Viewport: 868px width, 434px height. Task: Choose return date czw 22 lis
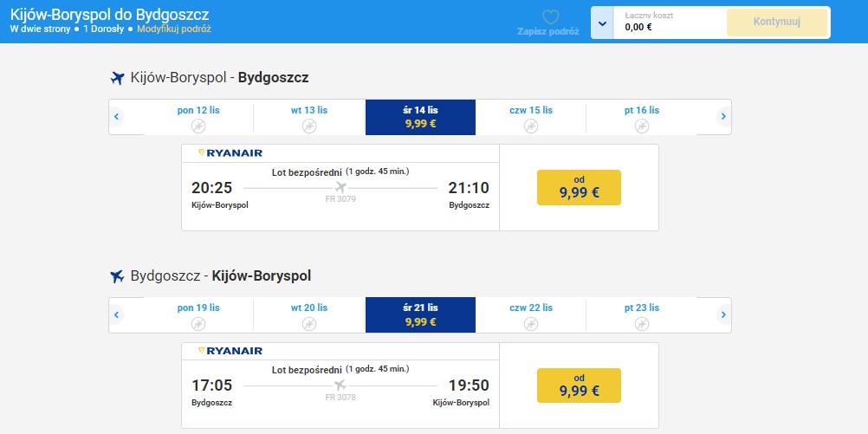click(x=531, y=314)
